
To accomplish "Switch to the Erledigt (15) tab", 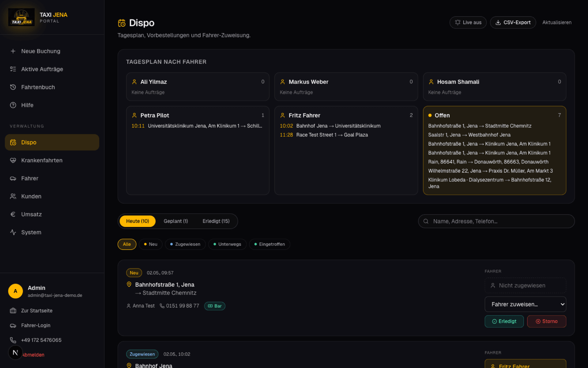I will [216, 221].
